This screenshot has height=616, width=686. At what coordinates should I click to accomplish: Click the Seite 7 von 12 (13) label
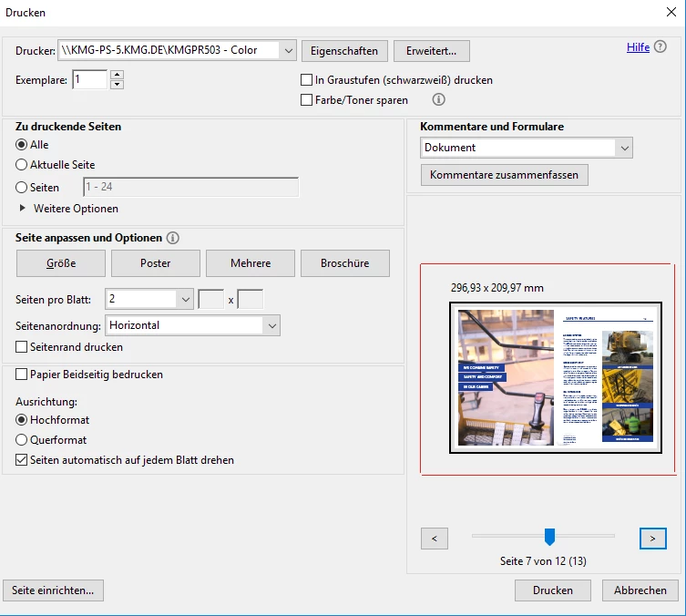[x=543, y=561]
